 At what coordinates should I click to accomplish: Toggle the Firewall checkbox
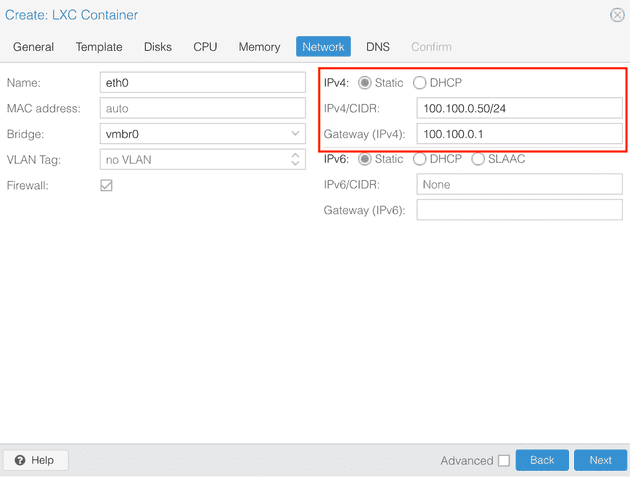click(x=107, y=185)
